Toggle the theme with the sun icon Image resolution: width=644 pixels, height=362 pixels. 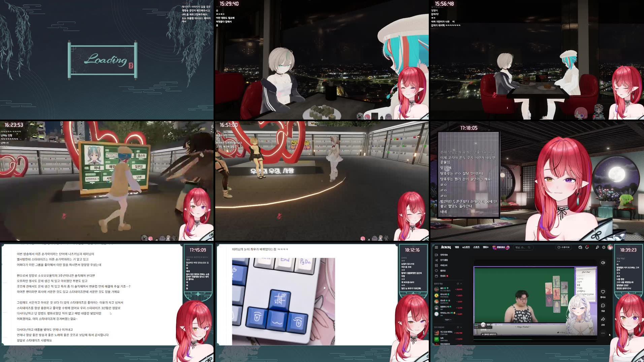click(604, 248)
